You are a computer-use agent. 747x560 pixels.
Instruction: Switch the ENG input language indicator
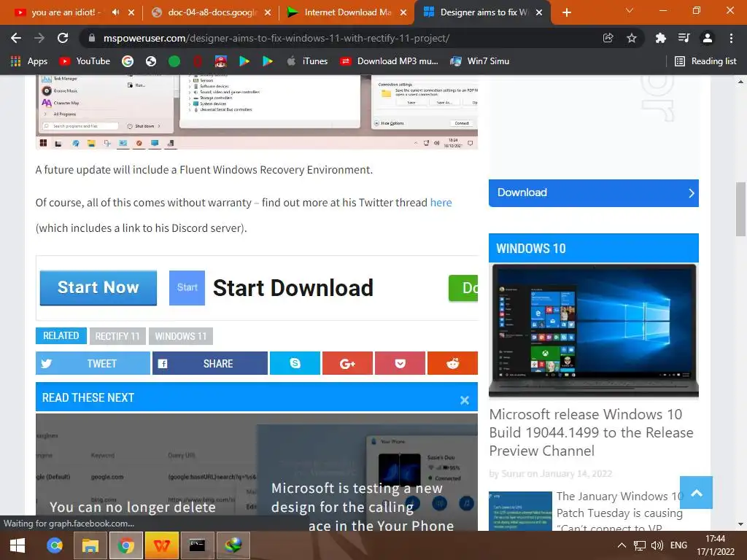(x=678, y=545)
